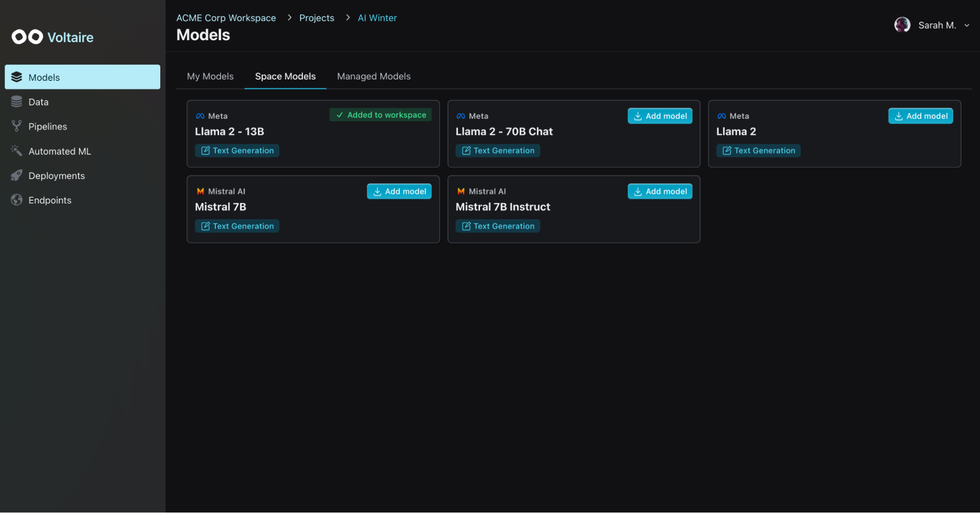Add the Llama 2 model
Image resolution: width=980 pixels, height=513 pixels.
pyautogui.click(x=921, y=116)
